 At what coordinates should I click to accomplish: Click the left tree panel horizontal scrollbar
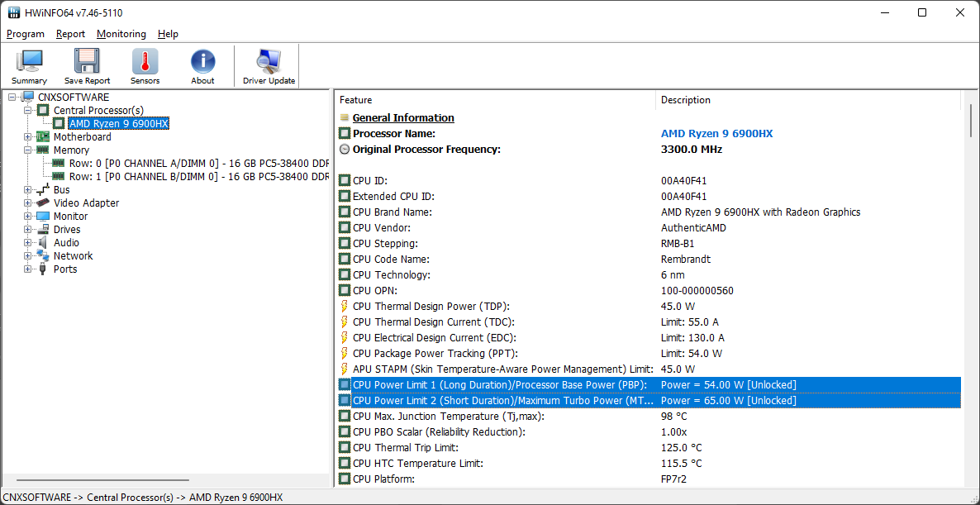(x=103, y=480)
